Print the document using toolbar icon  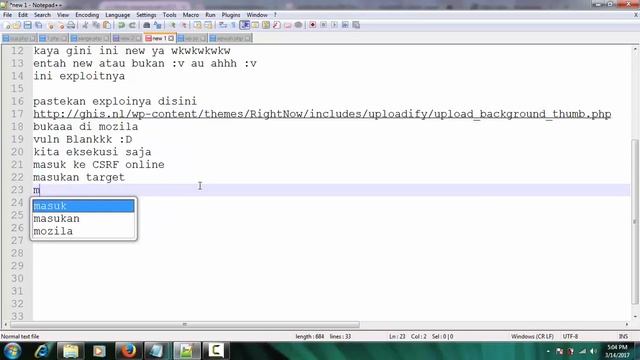coord(71,25)
